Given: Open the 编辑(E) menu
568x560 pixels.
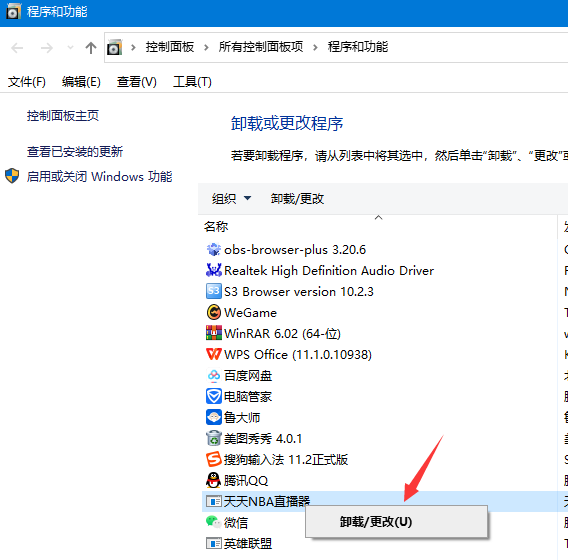Looking at the screenshot, I should (81, 82).
